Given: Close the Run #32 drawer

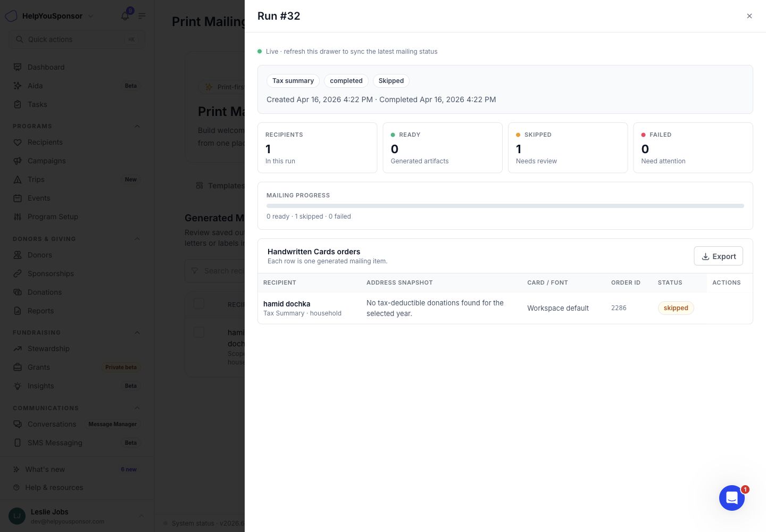Looking at the screenshot, I should pos(750,16).
